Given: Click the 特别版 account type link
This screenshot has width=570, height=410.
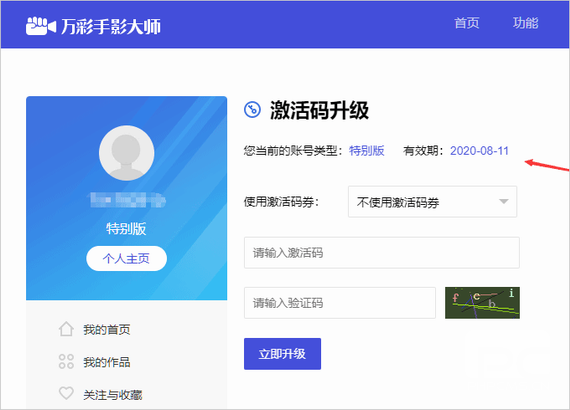Looking at the screenshot, I should (366, 150).
